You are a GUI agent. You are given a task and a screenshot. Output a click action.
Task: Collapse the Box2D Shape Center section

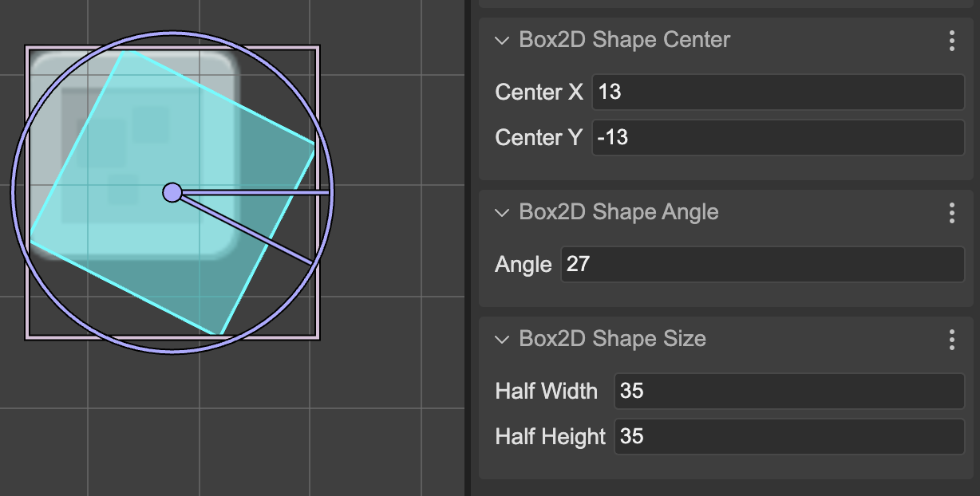(501, 40)
